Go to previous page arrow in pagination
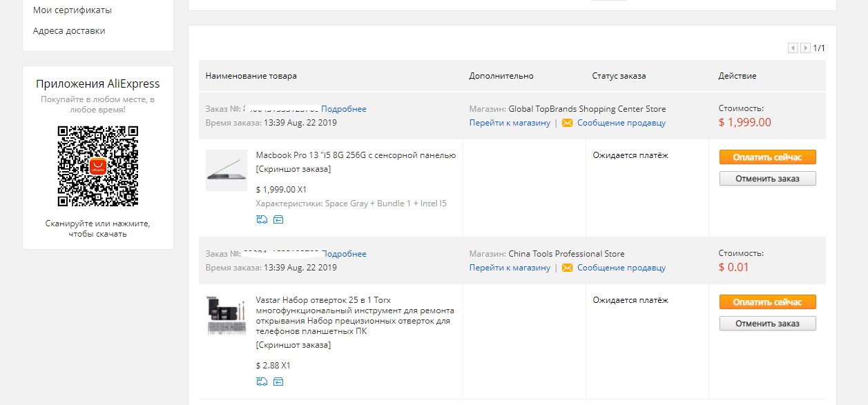 click(793, 48)
